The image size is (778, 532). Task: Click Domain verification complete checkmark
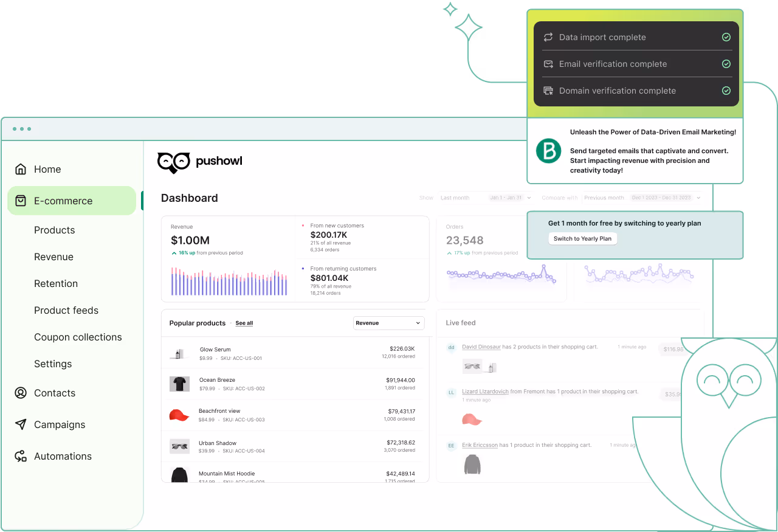click(726, 91)
